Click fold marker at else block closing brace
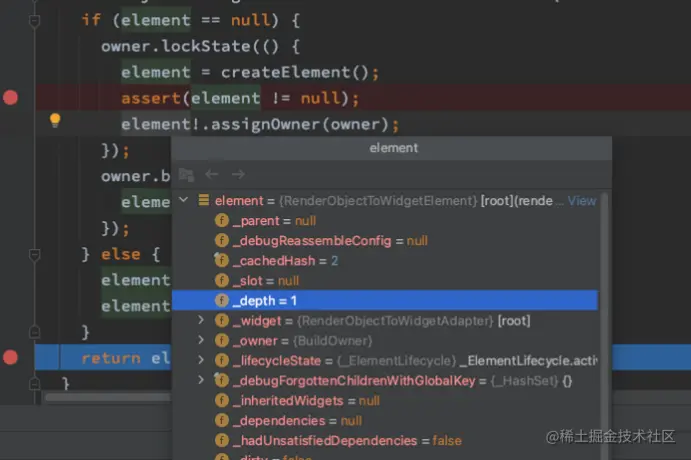691x460 pixels. [x=34, y=331]
